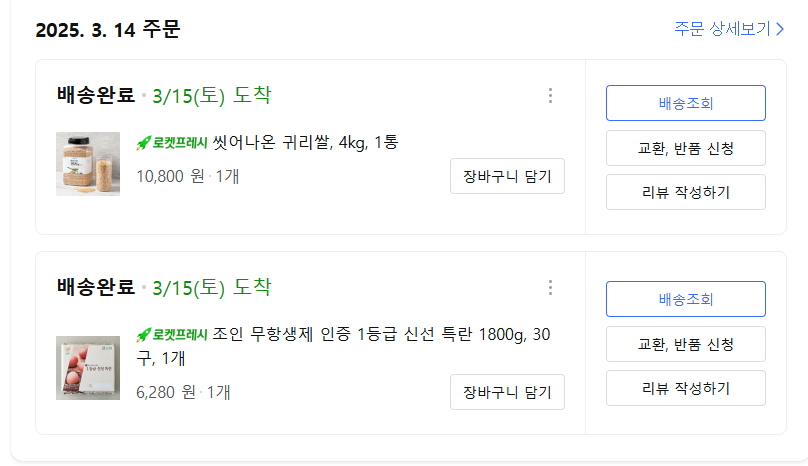Request 교환, 반품 신청 for the 귀리쌀
Image resolution: width=808 pixels, height=466 pixels.
[685, 148]
